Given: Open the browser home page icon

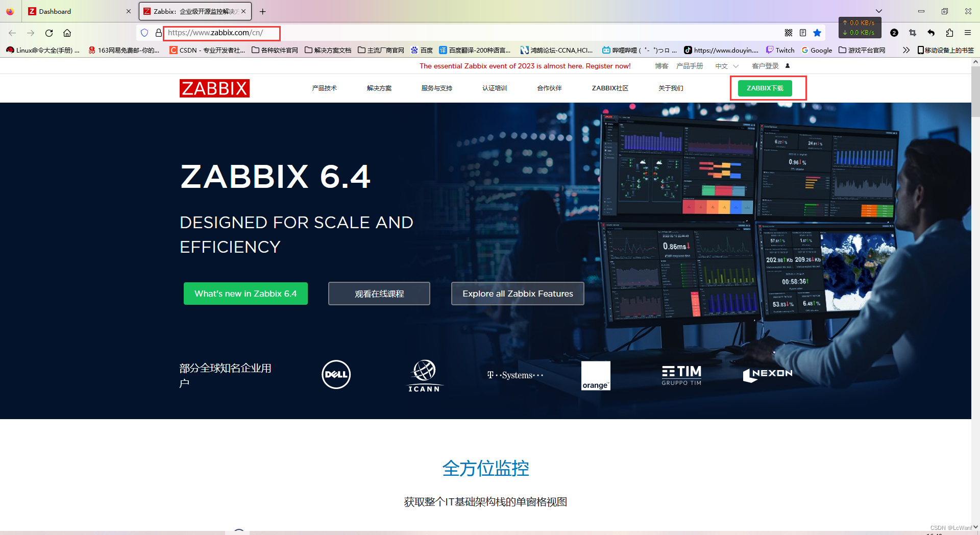Looking at the screenshot, I should tap(67, 33).
